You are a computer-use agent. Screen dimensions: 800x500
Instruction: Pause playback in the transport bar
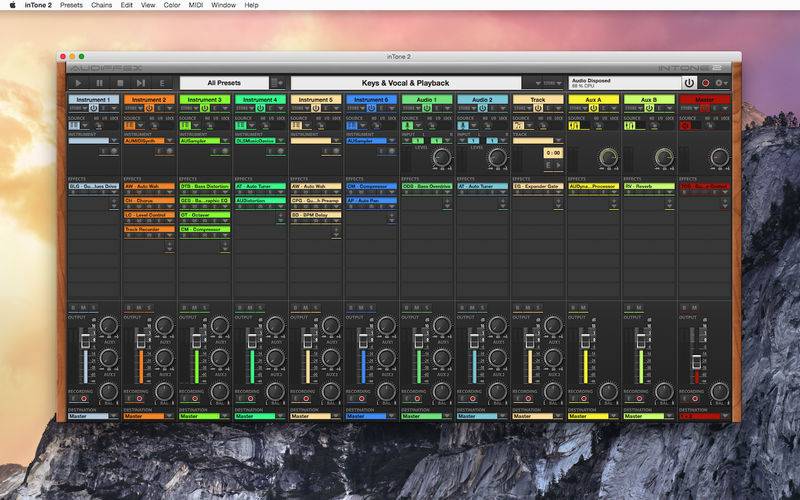coord(99,83)
